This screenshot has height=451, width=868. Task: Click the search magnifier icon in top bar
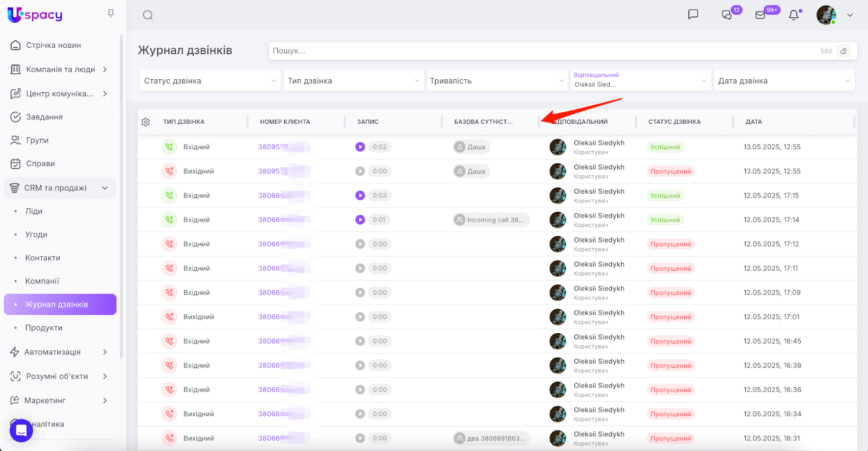(148, 15)
